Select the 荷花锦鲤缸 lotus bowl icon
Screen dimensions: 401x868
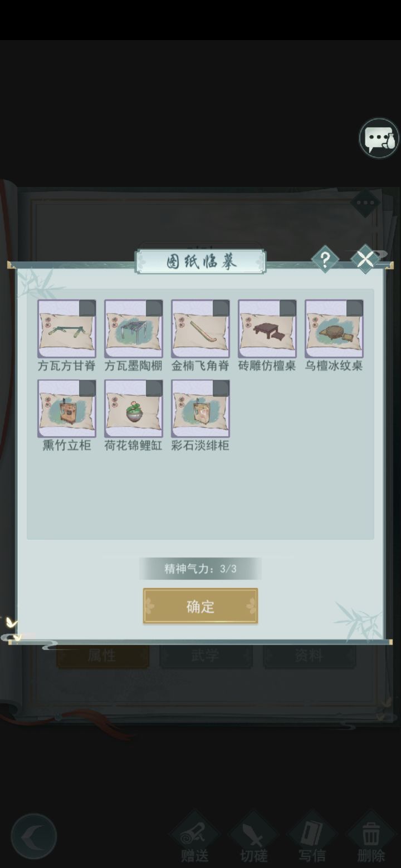[134, 409]
